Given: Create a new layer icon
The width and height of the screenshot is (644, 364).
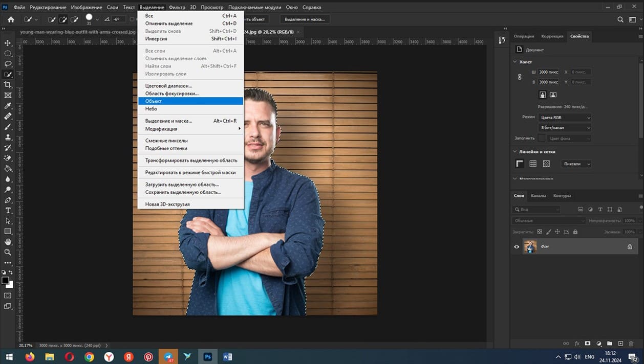Looking at the screenshot, I should coord(620,344).
